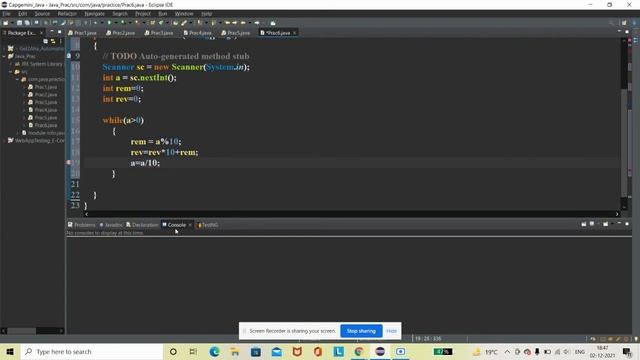This screenshot has height=360, width=640.
Task: Click Hide on screen sharing bar
Action: point(391,331)
